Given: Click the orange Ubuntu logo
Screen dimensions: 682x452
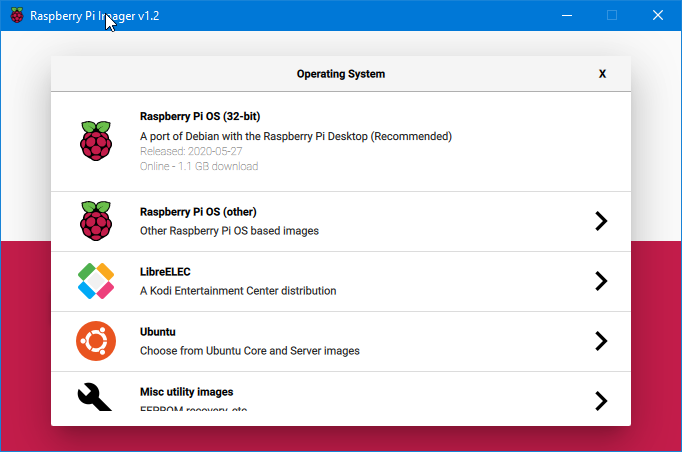Looking at the screenshot, I should coord(96,341).
